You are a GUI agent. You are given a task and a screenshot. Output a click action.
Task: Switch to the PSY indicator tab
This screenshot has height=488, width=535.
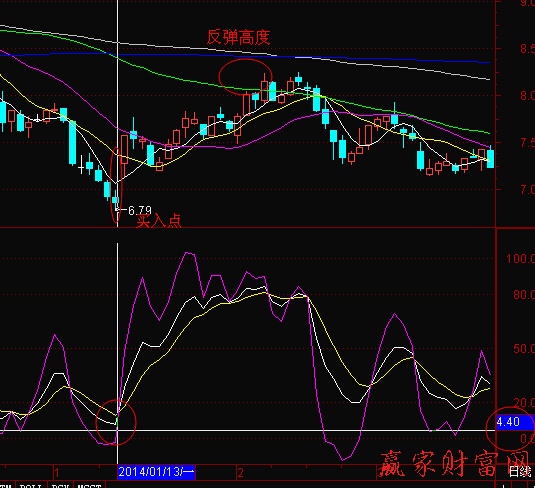point(60,485)
